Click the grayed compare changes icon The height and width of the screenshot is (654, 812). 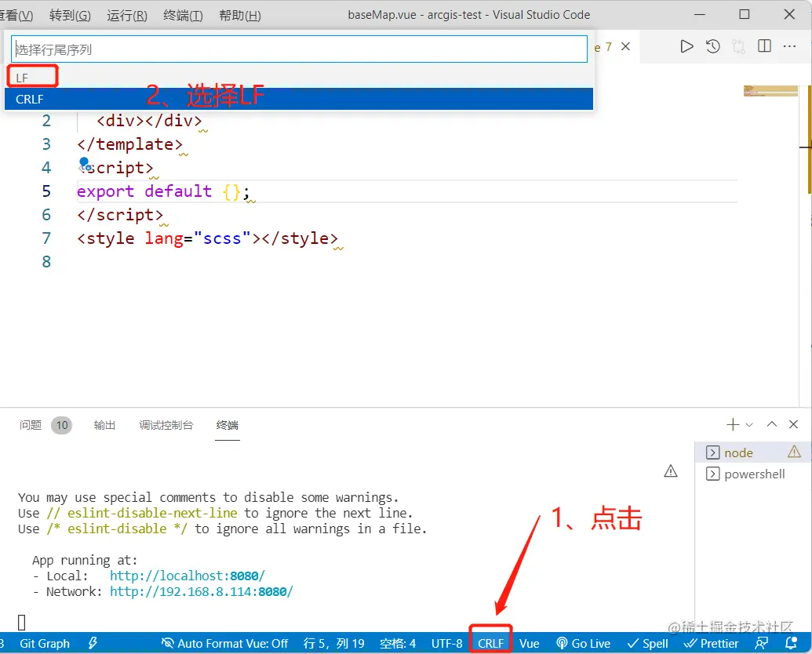coord(738,46)
